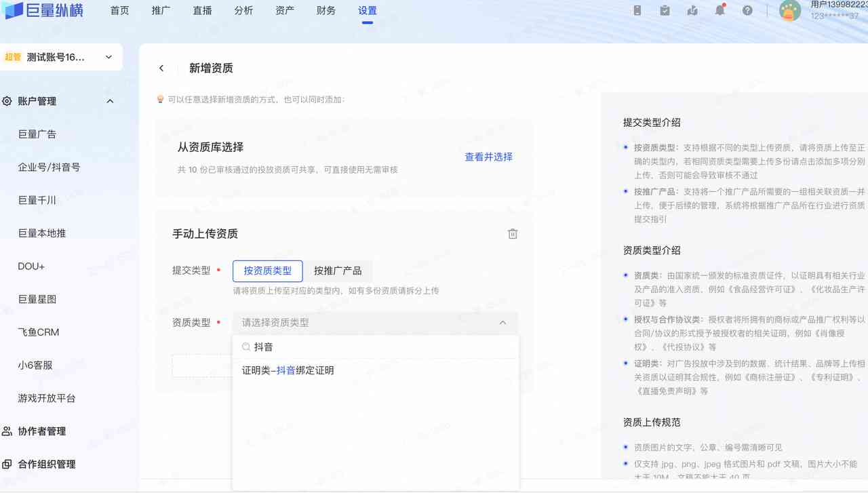The height and width of the screenshot is (493, 868).
Task: Open the task checklist clipboard icon
Action: pos(665,10)
